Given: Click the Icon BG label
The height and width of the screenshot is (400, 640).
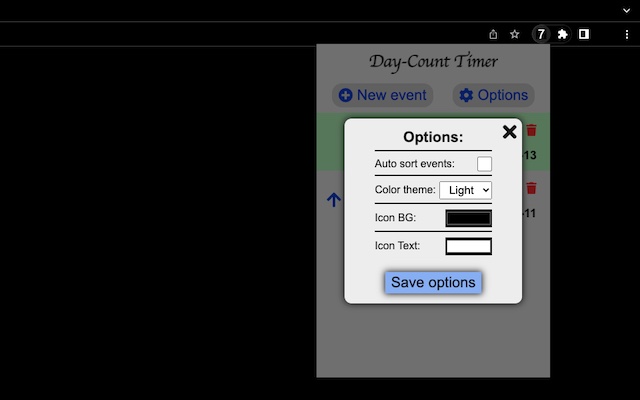Looking at the screenshot, I should coord(396,218).
